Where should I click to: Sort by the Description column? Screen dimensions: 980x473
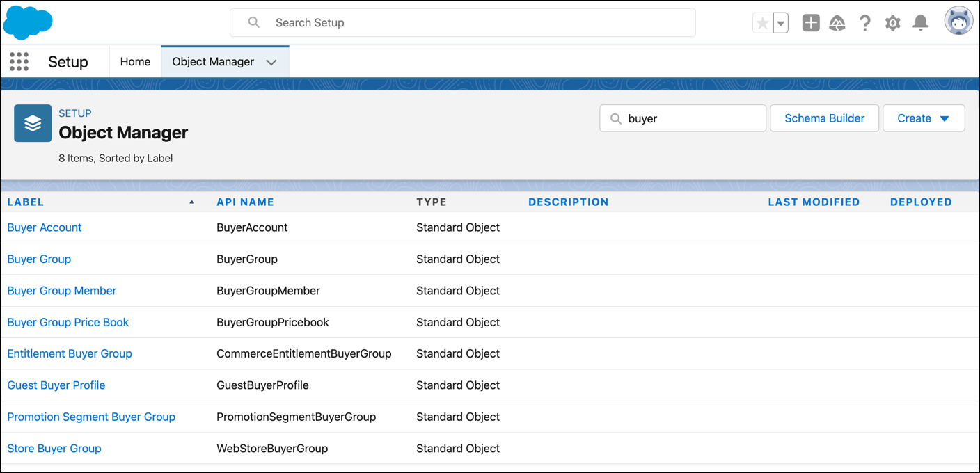pyautogui.click(x=568, y=202)
